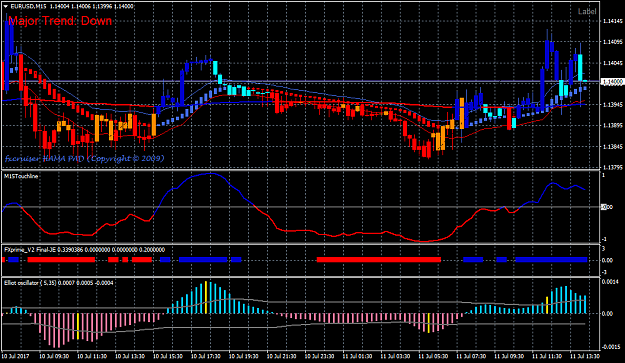Viewport: 625px width, 363px height.
Task: Click the '11 Jul 03:30' time label
Action: click(395, 356)
